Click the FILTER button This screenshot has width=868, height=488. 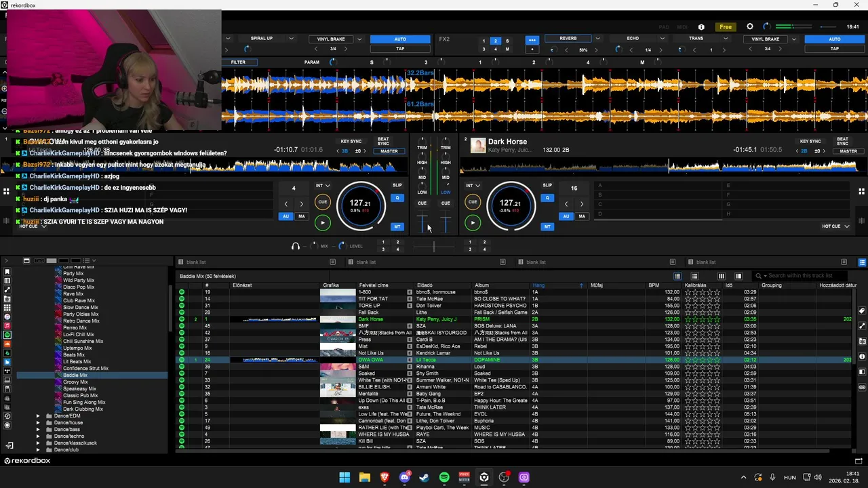pos(238,62)
